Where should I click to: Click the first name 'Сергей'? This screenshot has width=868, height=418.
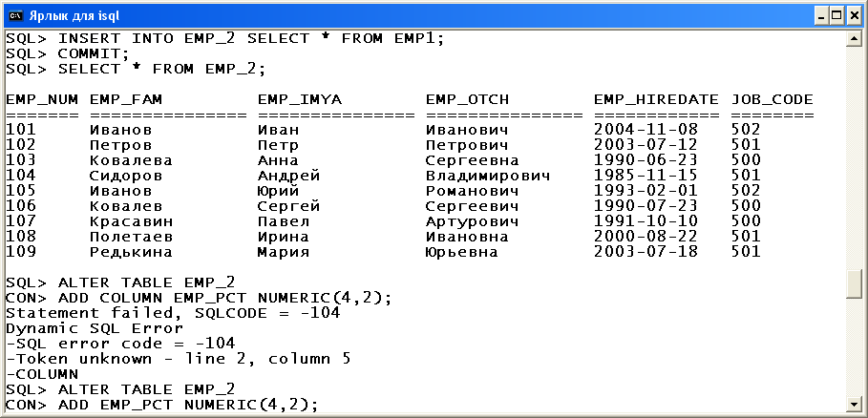point(289,207)
